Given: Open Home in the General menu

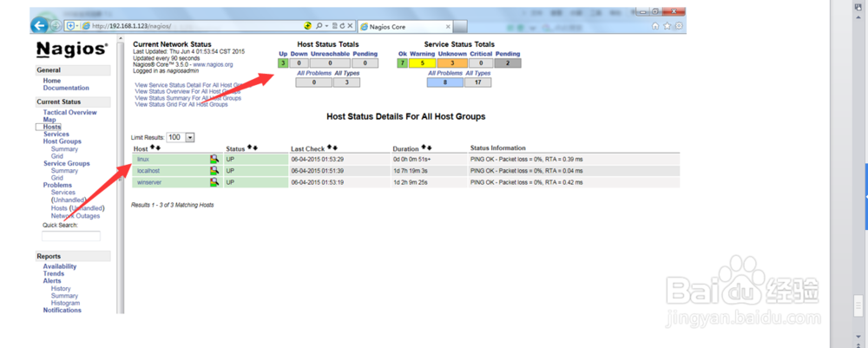Looking at the screenshot, I should [x=52, y=81].
